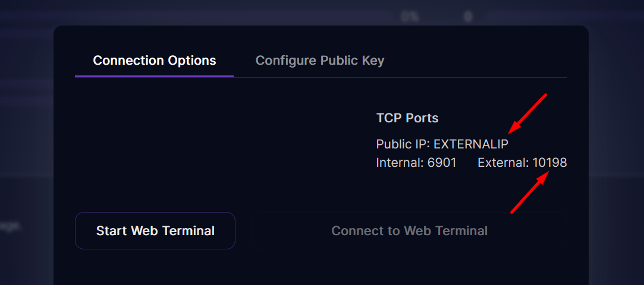Image resolution: width=644 pixels, height=285 pixels.
Task: Click the blurred 0 value above the dialog
Action: tap(468, 17)
